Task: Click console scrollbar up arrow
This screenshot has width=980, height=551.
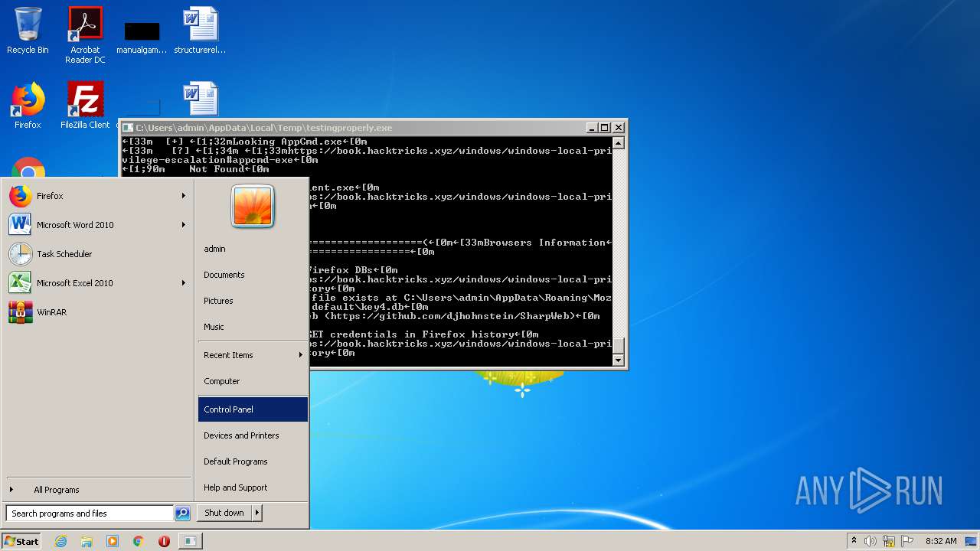Action: tap(619, 142)
